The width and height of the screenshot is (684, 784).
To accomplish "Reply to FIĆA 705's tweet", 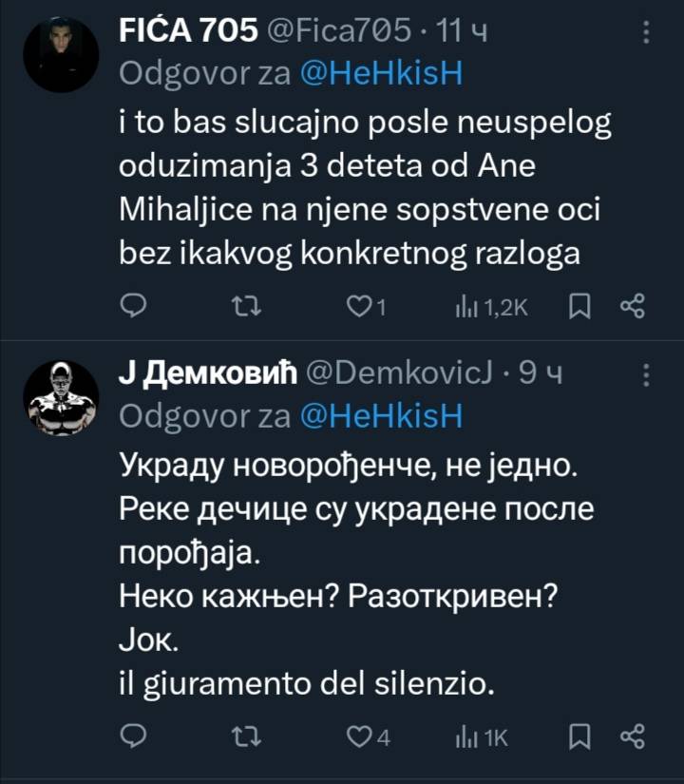I will (136, 305).
